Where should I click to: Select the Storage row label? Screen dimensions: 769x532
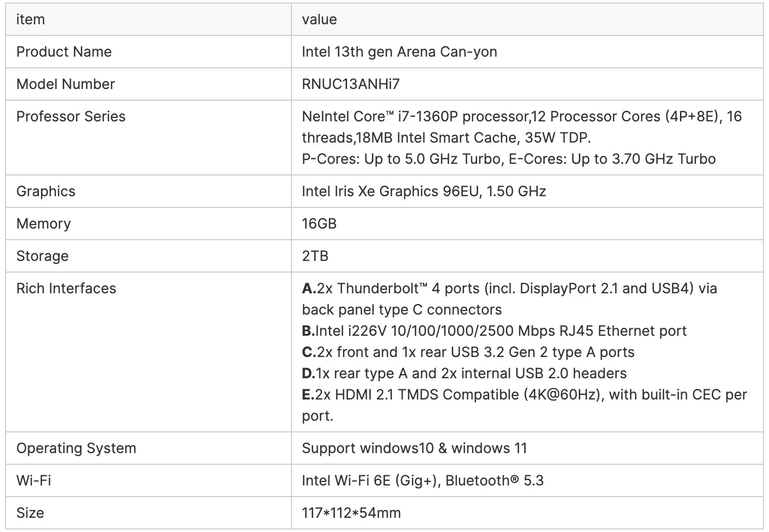pyautogui.click(x=42, y=256)
